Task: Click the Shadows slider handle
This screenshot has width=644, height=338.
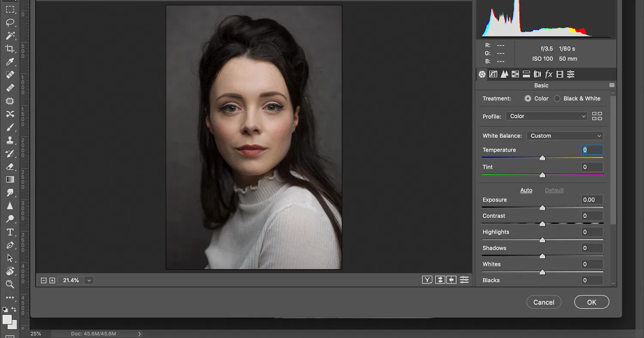Action: pos(542,256)
